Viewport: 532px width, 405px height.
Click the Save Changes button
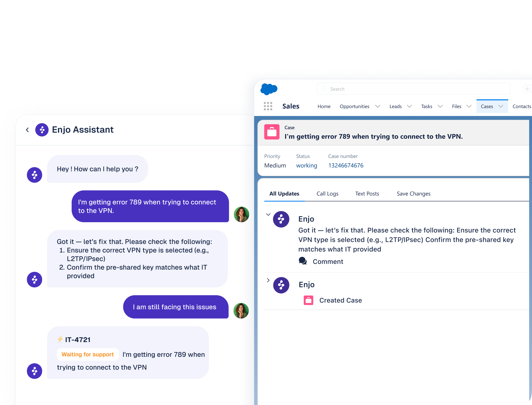[413, 193]
